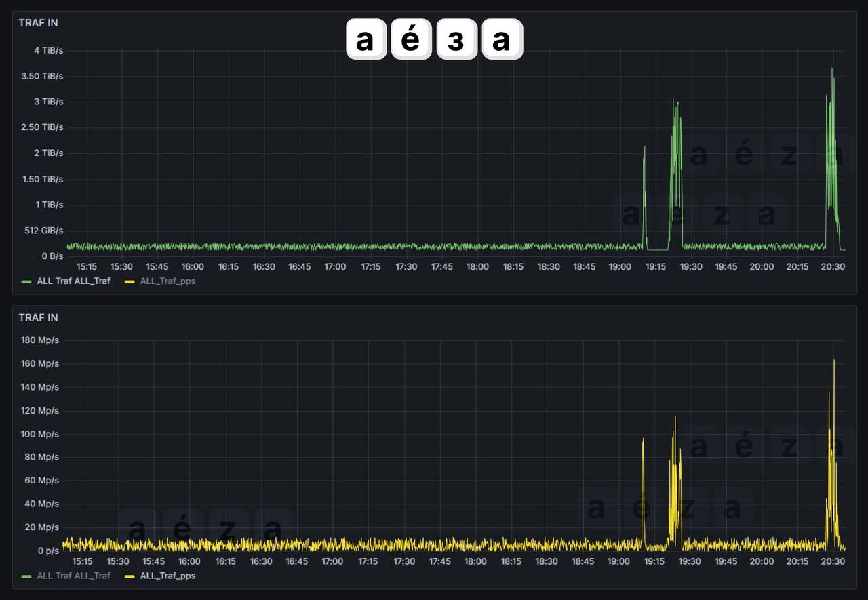Click the 'з' tile in the logo
Image resolution: width=868 pixels, height=600 pixels.
point(456,39)
